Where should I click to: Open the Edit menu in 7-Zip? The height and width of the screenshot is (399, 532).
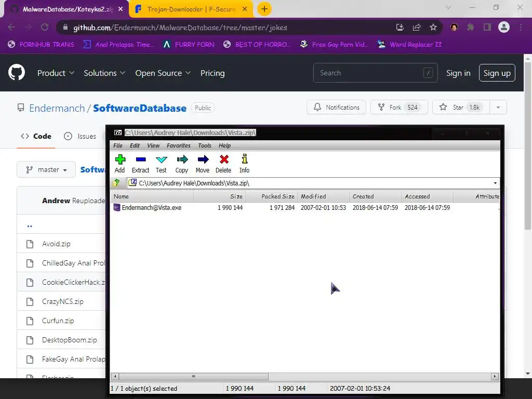click(135, 145)
